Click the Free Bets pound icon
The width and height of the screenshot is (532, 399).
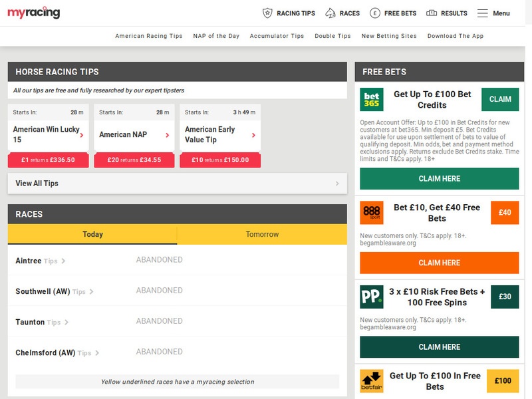(x=375, y=13)
